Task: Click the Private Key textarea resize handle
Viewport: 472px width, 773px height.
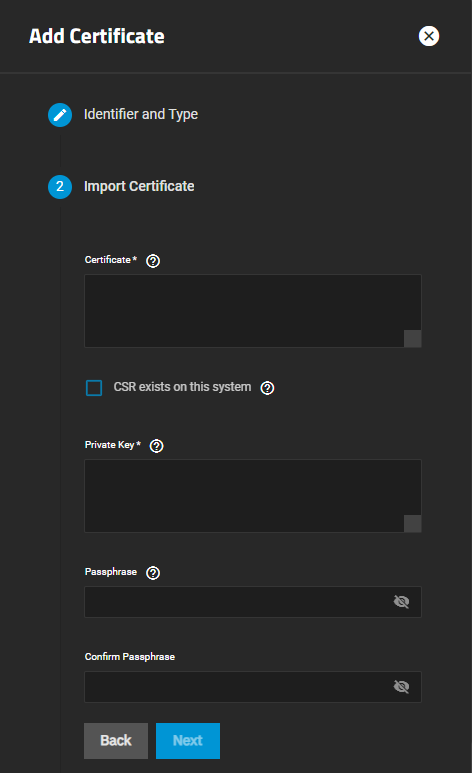Action: tap(412, 524)
